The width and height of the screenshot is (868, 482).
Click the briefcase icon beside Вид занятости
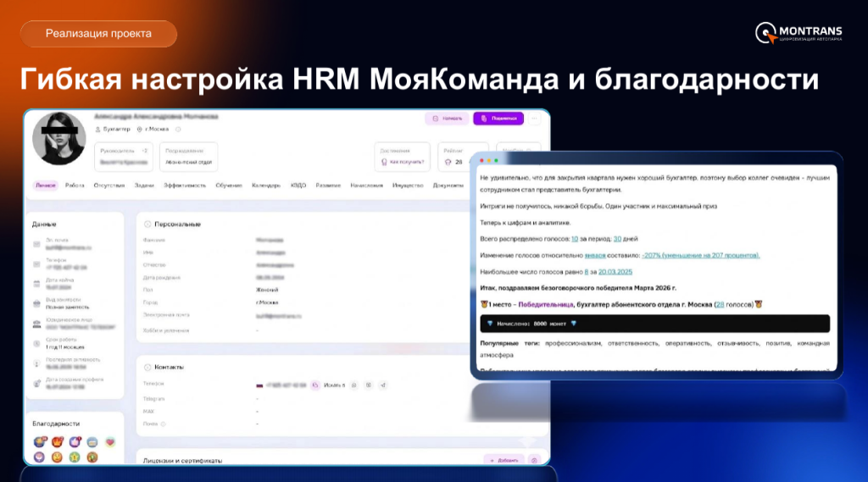click(36, 304)
